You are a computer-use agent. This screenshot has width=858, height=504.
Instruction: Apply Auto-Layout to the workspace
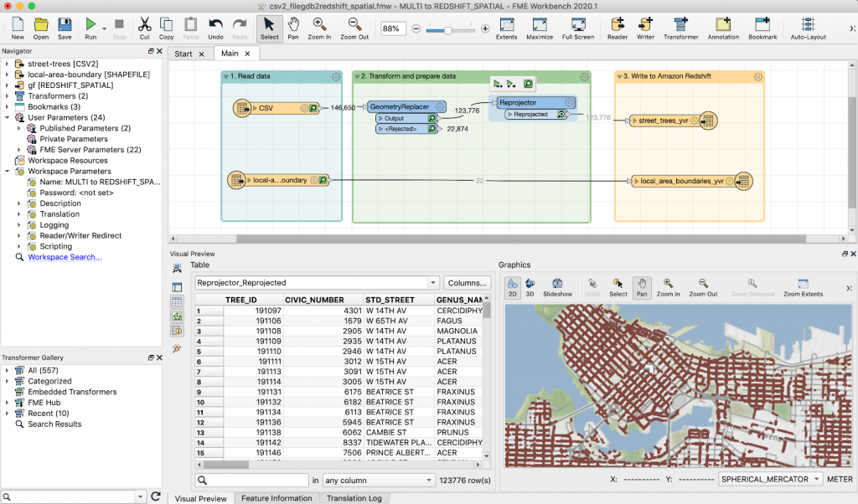[809, 28]
